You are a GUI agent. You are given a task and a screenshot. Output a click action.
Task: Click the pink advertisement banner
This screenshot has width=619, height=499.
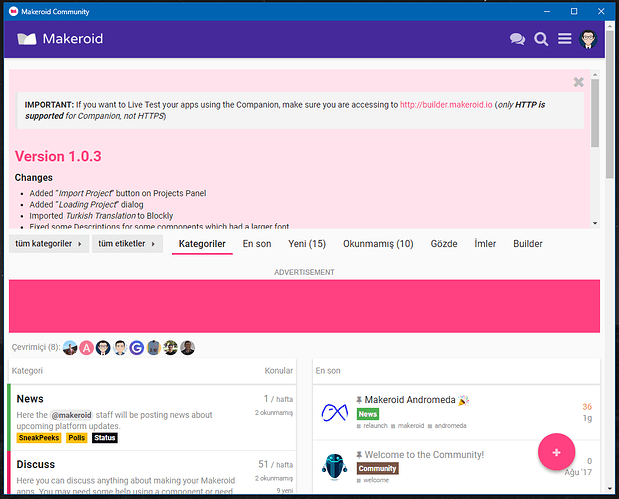pyautogui.click(x=304, y=305)
